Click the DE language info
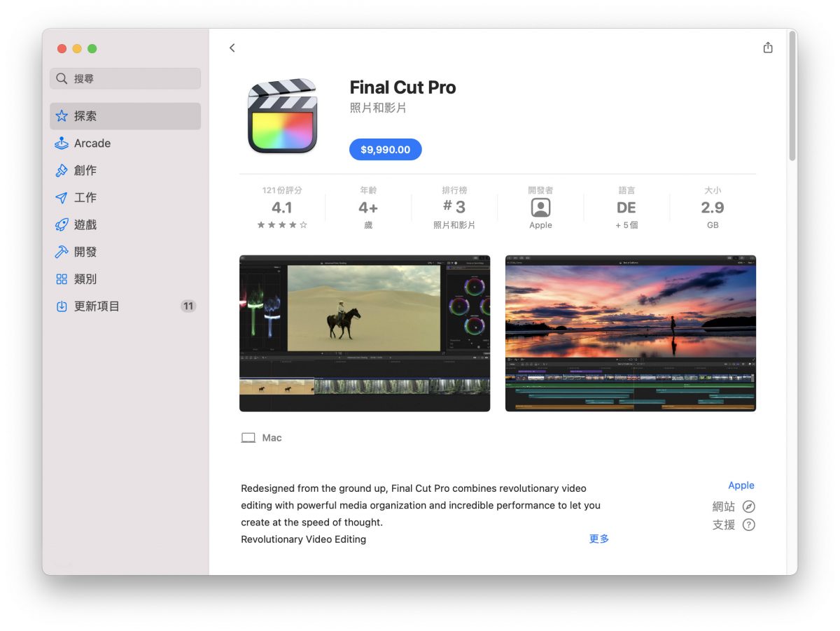The height and width of the screenshot is (631, 840). pyautogui.click(x=626, y=208)
